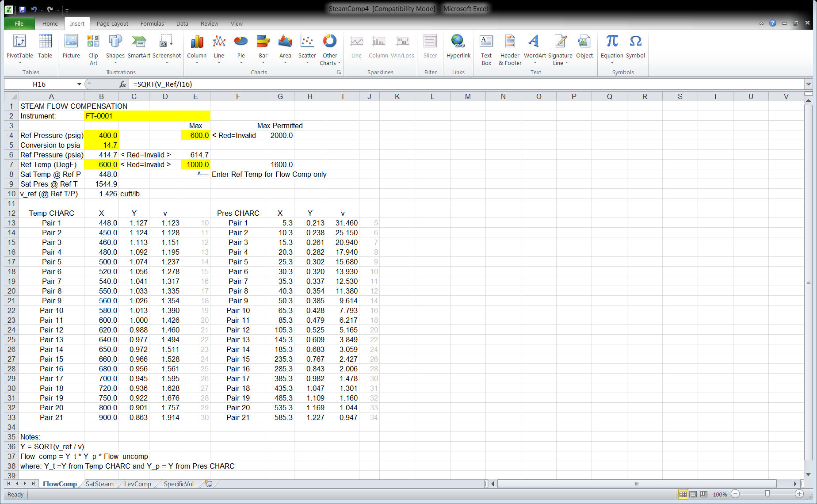Click vertical scrollbar down arrow
817x504 pixels.
[808, 474]
